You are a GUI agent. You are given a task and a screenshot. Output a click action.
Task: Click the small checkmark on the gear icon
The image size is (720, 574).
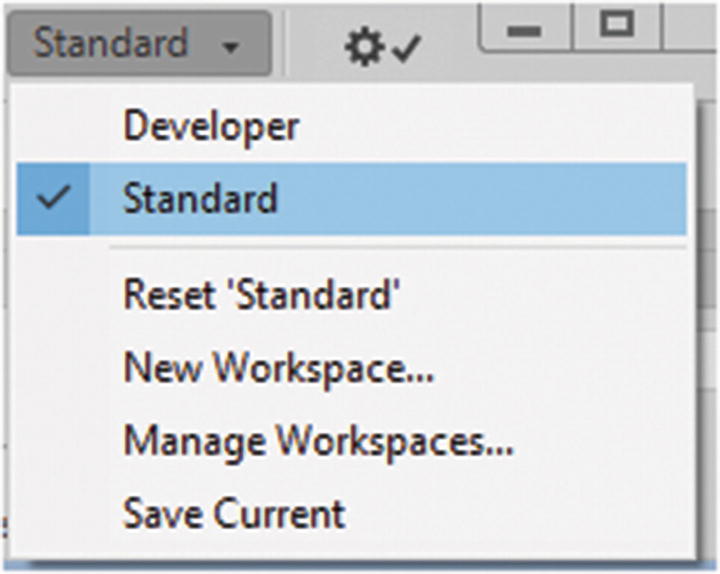click(404, 50)
